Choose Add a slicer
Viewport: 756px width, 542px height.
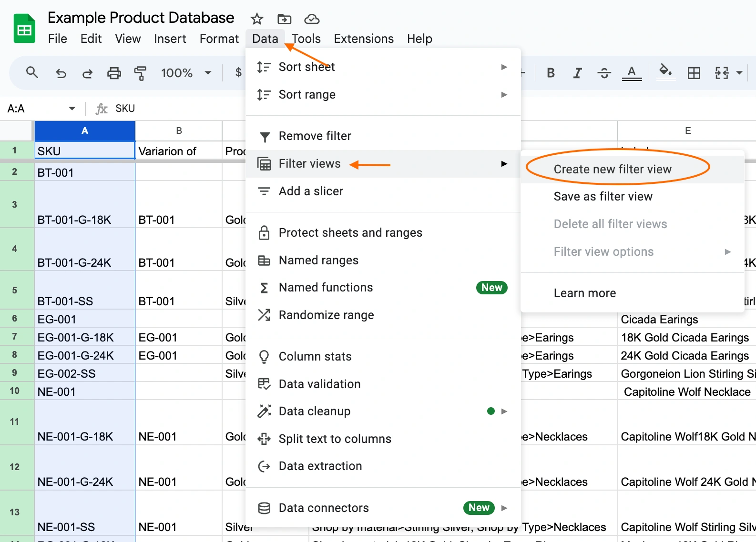coord(383,191)
